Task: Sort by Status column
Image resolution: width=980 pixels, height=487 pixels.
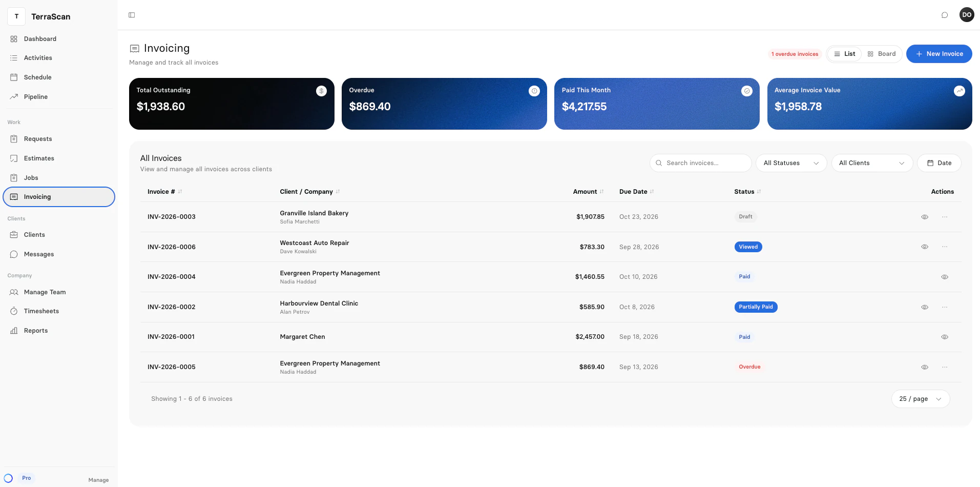Action: click(747, 192)
